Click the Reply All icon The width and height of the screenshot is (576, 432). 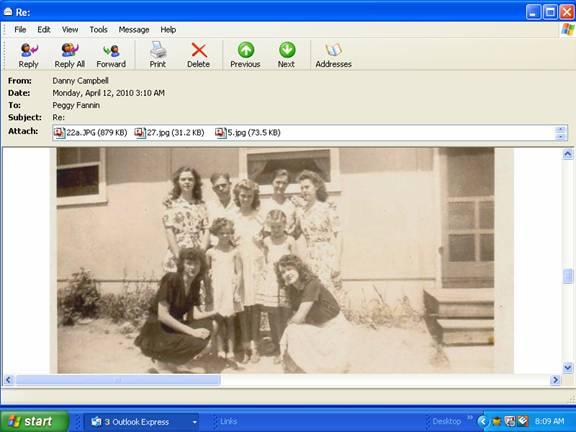tap(69, 55)
